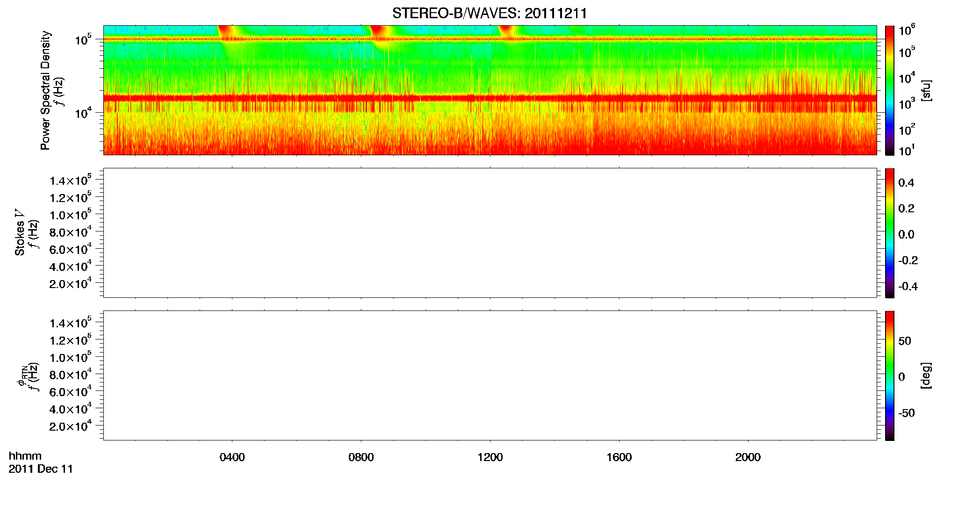The image size is (980, 505).
Task: Click the empty Stokes V plot panel
Action: tap(490, 233)
